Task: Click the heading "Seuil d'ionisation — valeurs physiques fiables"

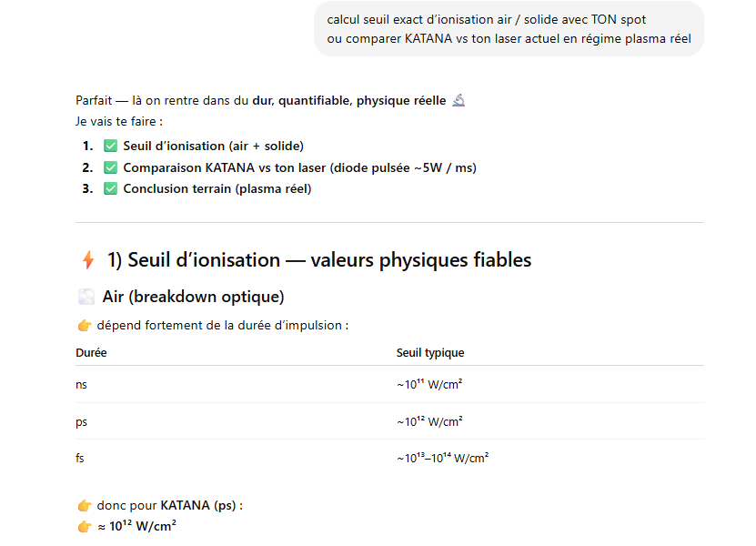Action: pos(318,260)
